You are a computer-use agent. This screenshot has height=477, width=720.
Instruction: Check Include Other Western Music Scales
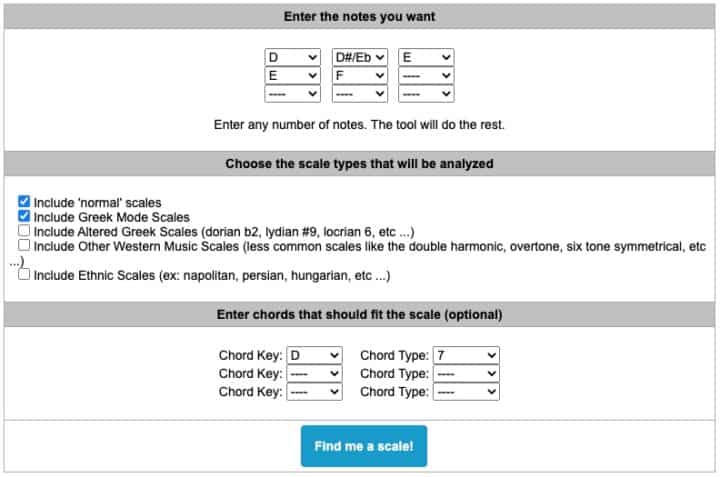point(25,245)
